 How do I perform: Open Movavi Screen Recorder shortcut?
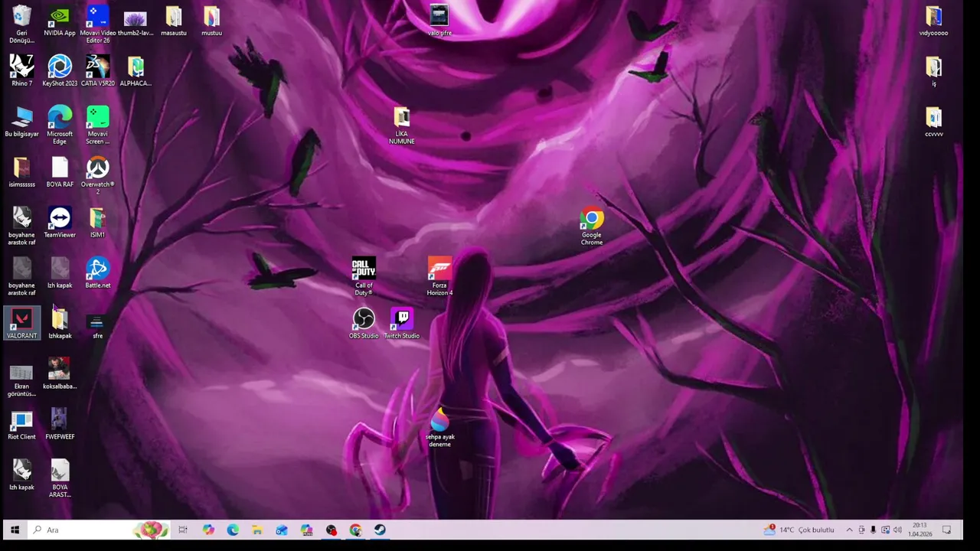point(97,125)
